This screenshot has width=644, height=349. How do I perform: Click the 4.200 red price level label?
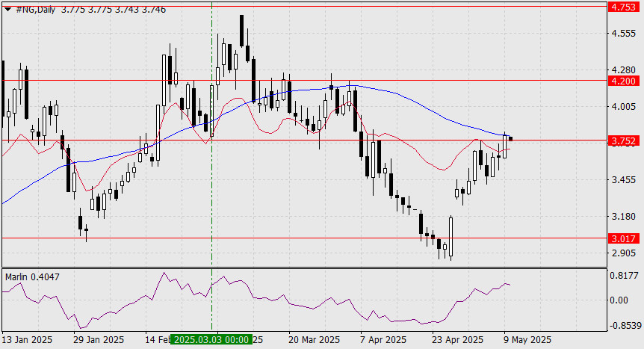[x=624, y=81]
